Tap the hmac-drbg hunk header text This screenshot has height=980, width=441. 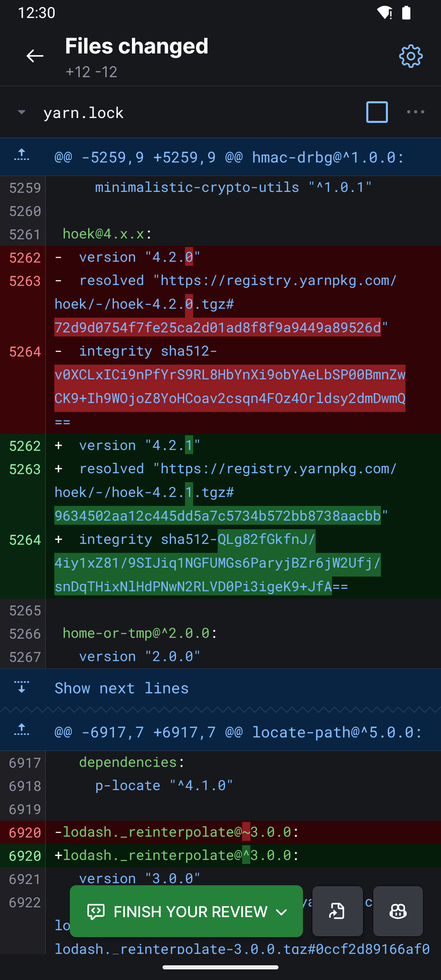229,157
